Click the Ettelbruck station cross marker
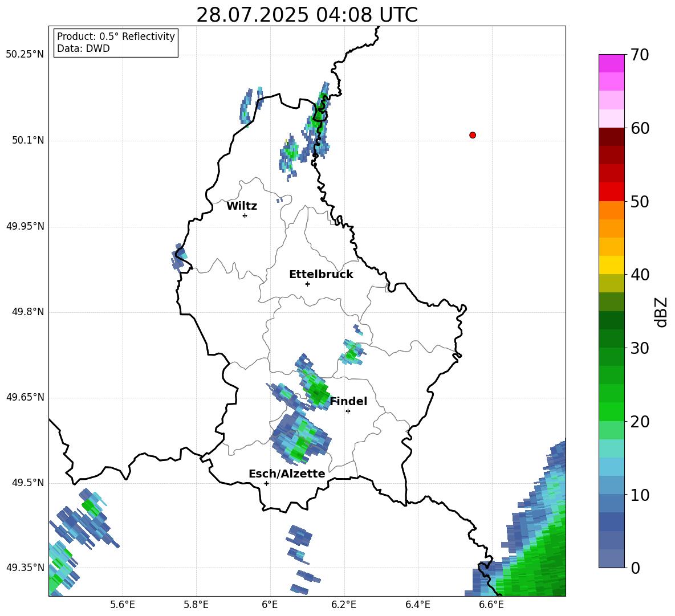This screenshot has width=675, height=616. point(307,284)
